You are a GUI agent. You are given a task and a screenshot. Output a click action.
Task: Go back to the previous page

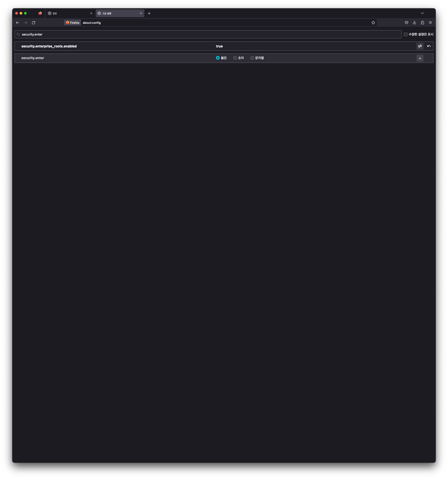(18, 23)
